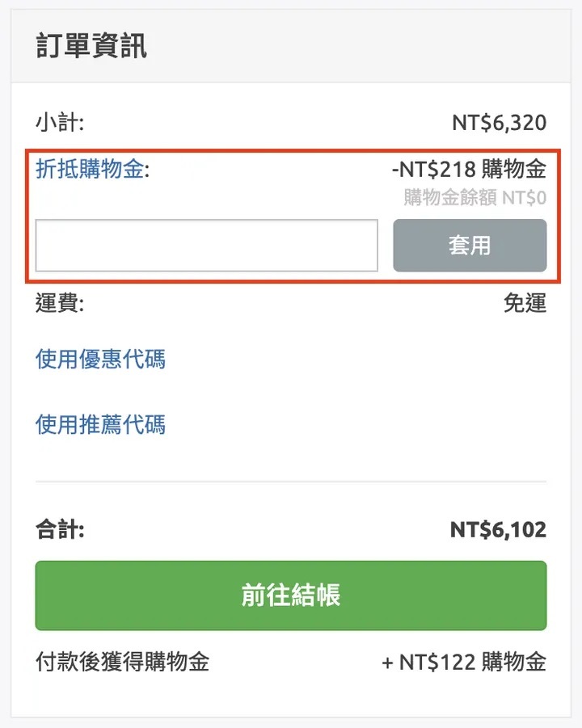The height and width of the screenshot is (728, 582).
Task: Click the 折抵購物金 link
Action: click(89, 170)
